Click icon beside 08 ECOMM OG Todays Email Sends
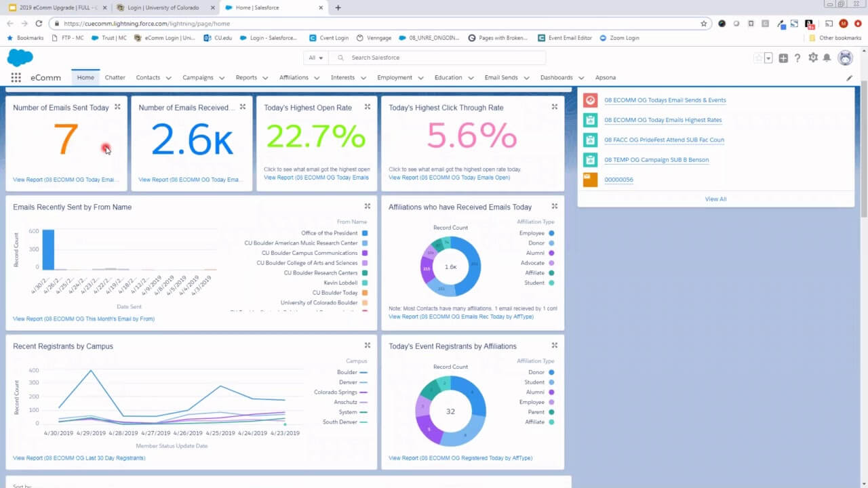 [590, 100]
